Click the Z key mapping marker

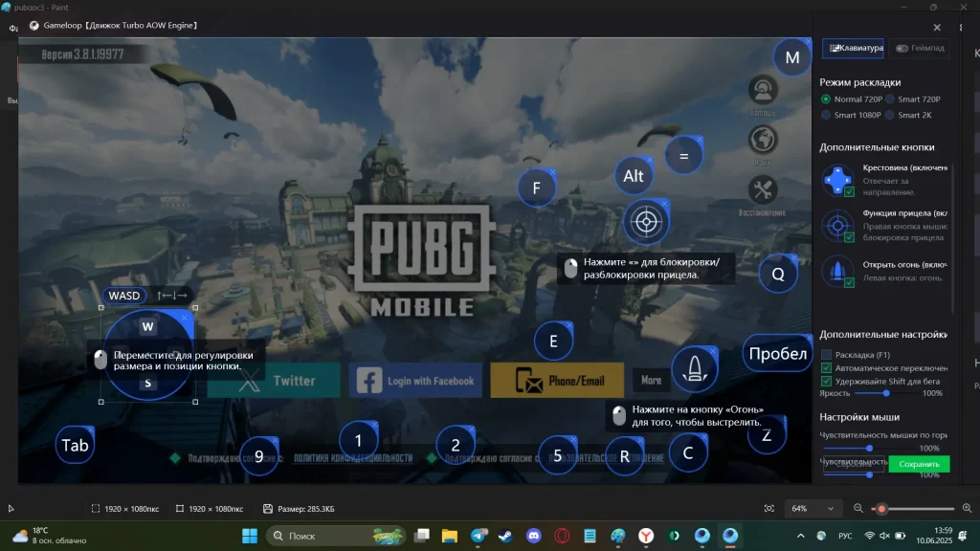tap(767, 435)
